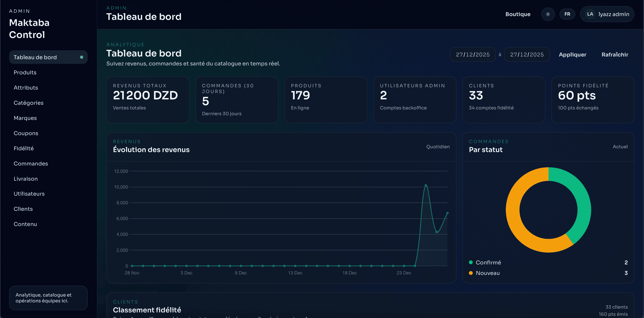
Task: Click the Appliquer button
Action: click(x=572, y=54)
